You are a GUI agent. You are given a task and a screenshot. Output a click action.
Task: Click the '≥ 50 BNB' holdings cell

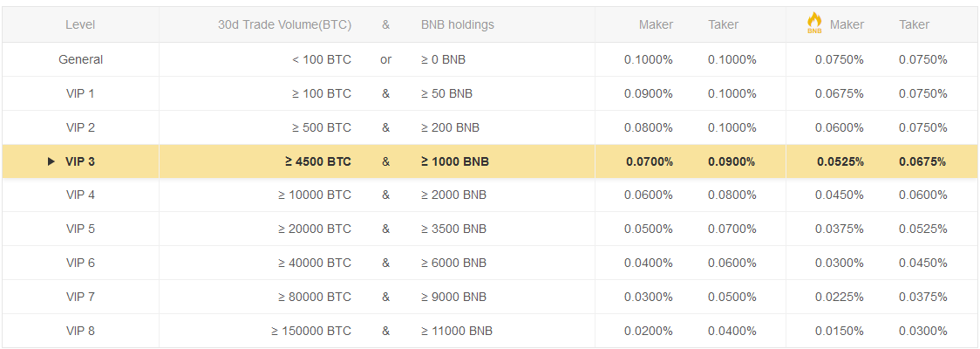click(x=447, y=94)
